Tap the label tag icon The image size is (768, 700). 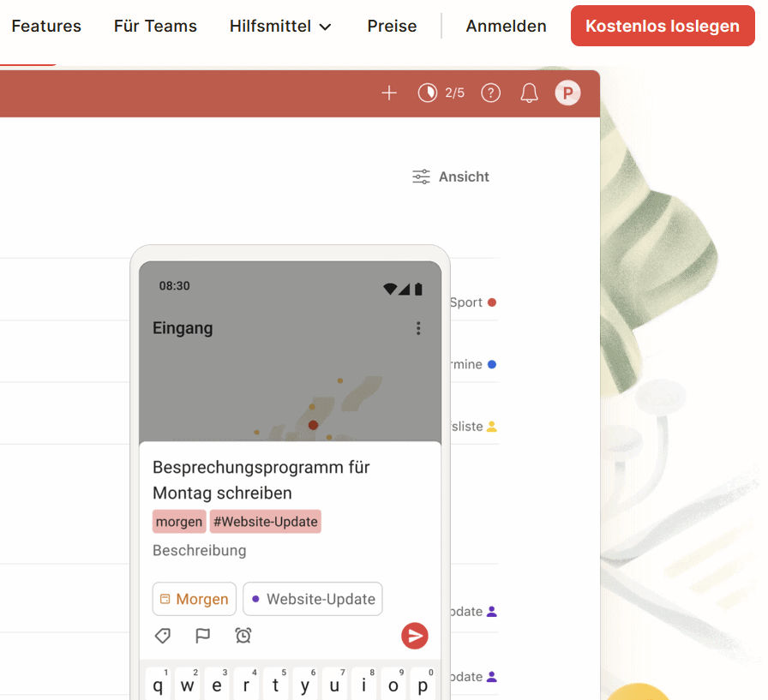point(162,636)
